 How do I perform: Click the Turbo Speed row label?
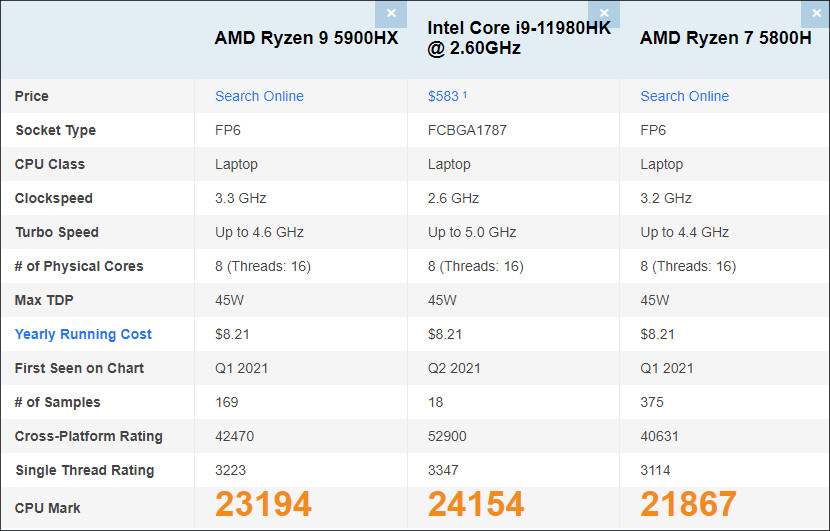(57, 232)
